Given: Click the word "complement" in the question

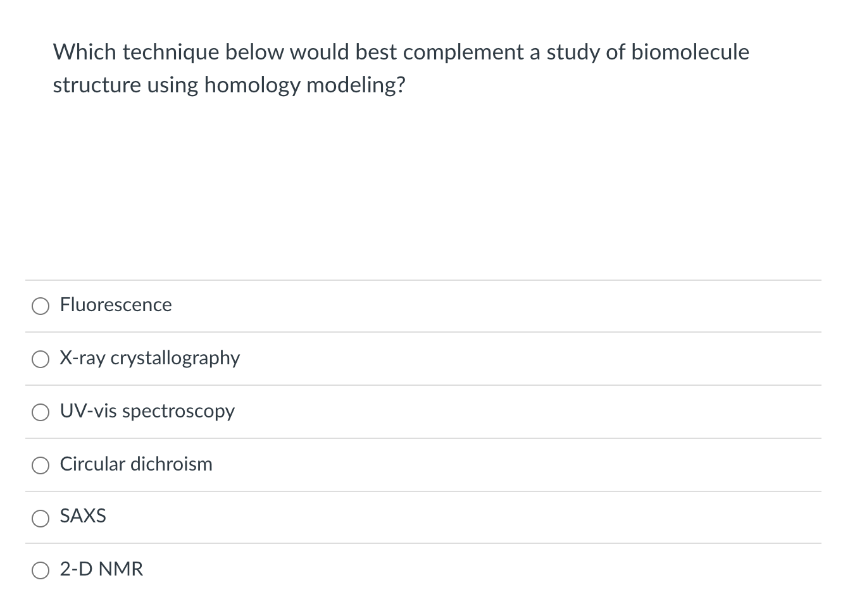Looking at the screenshot, I should (463, 52).
